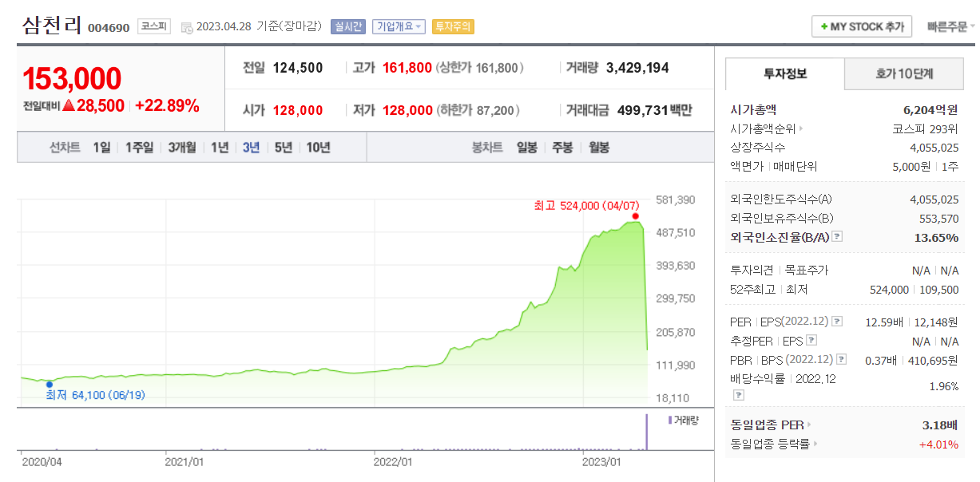
Task: Click the 삼천리 stock name
Action: [52, 26]
